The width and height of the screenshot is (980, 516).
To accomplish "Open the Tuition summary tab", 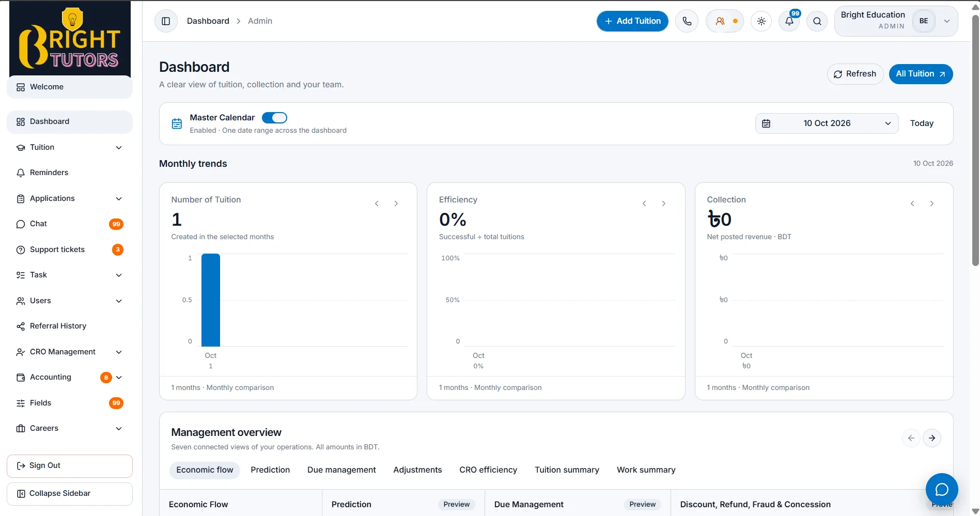I will (567, 470).
